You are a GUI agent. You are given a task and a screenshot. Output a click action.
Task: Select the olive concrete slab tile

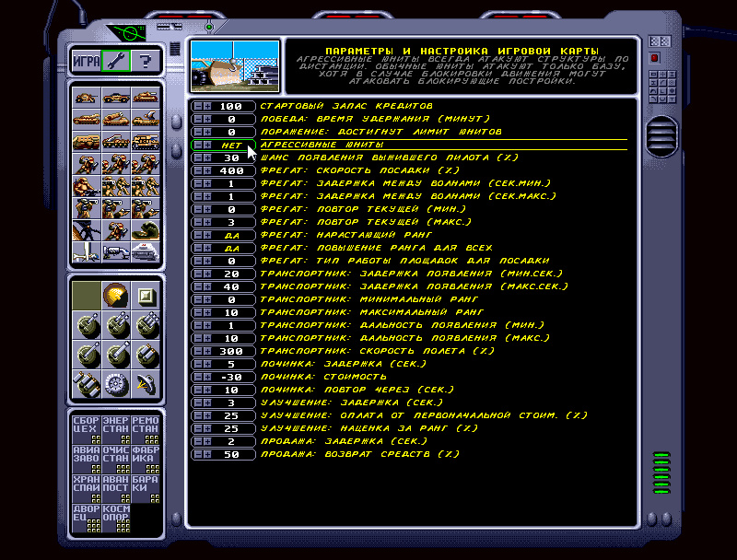(x=87, y=296)
